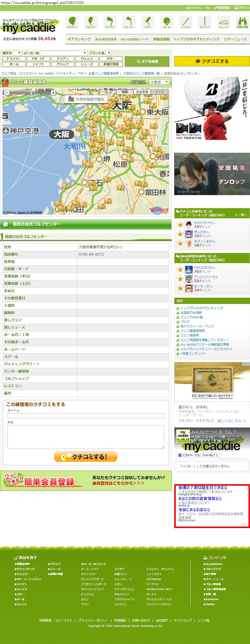Viewport: 250px width, 644px height.
Task: Open the 頭文字 dropdown
Action: [x=17, y=53]
